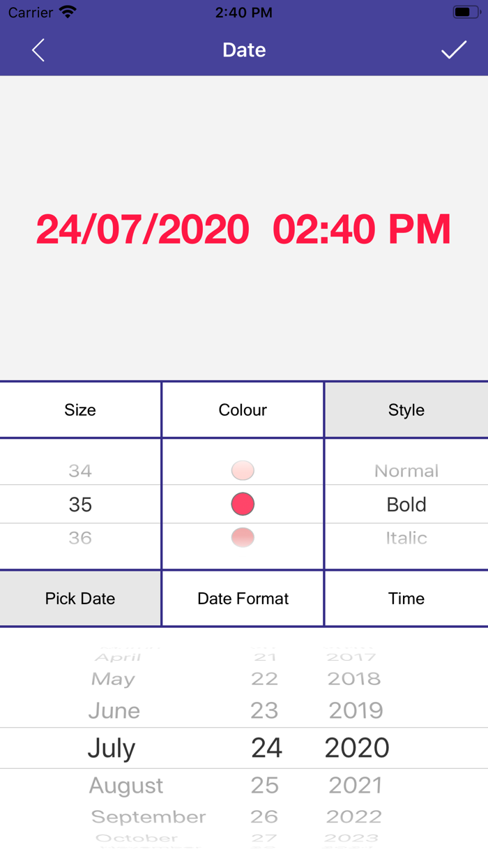Select the Italic text style
The image size is (488, 868).
pos(406,538)
